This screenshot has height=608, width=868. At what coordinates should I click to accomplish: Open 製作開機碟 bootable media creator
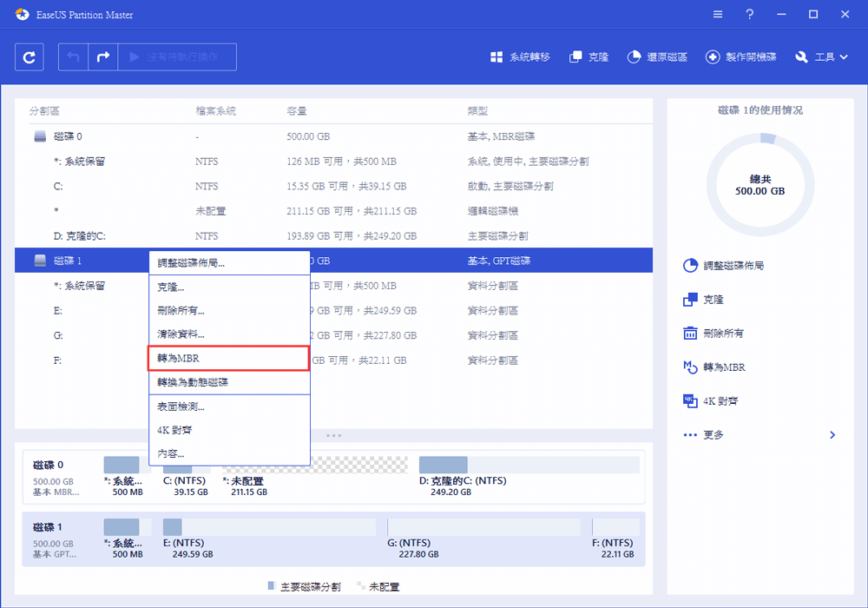[x=740, y=57]
